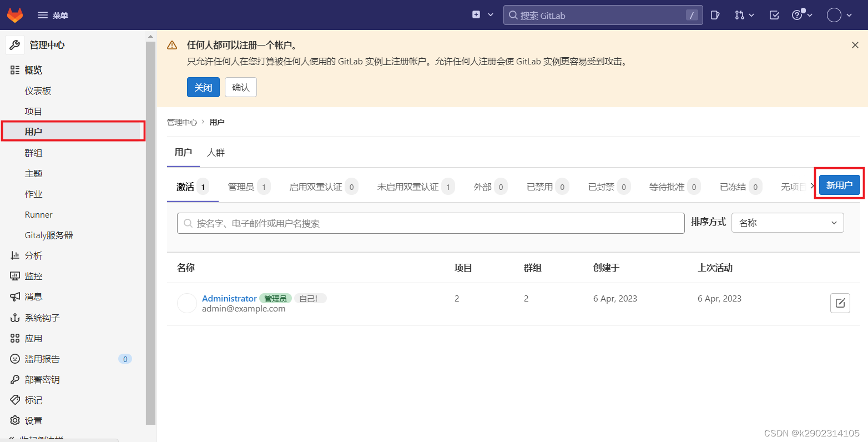Open the hamburger 菜单 menu
The height and width of the screenshot is (442, 868).
(53, 16)
